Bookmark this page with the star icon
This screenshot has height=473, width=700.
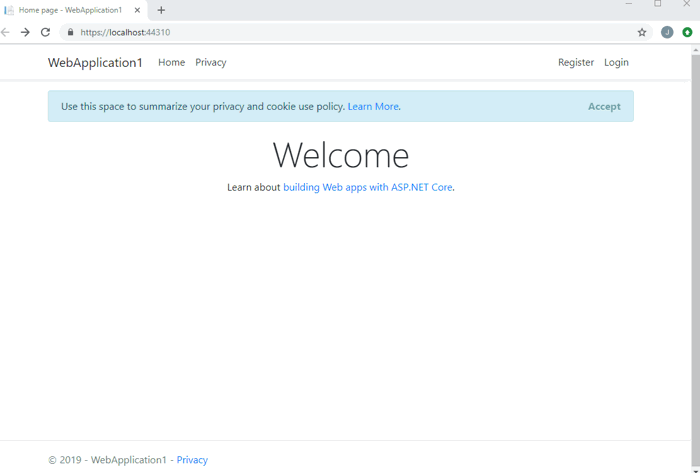pos(642,32)
